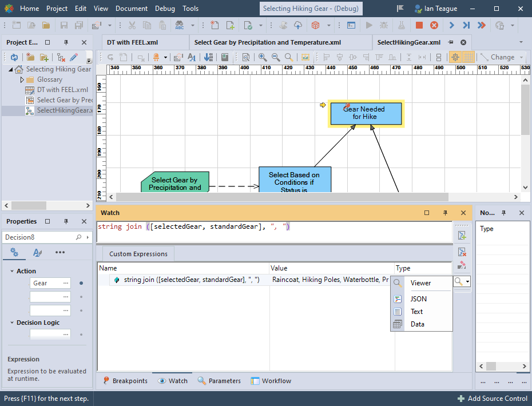Click the Open folder icon in main toolbar
The image size is (532, 406).
[46, 25]
